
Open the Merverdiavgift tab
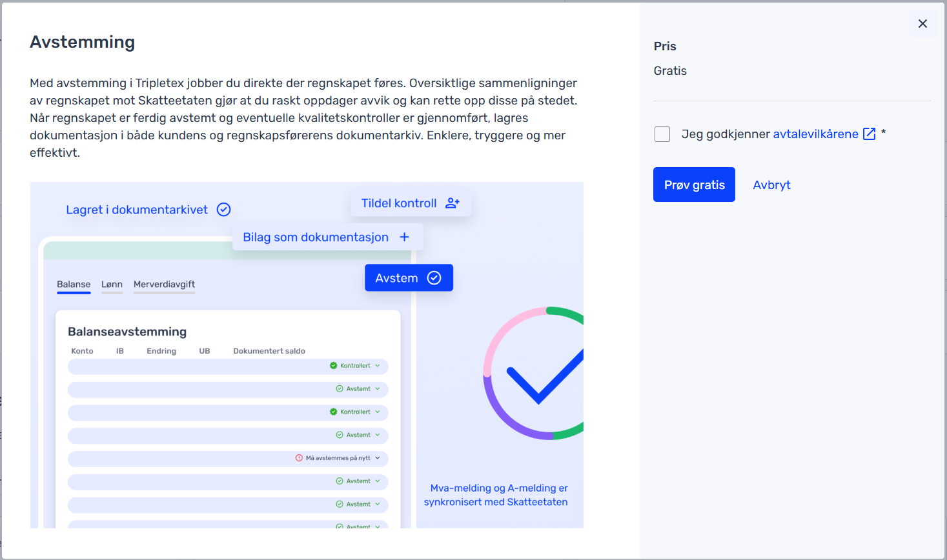tap(164, 285)
